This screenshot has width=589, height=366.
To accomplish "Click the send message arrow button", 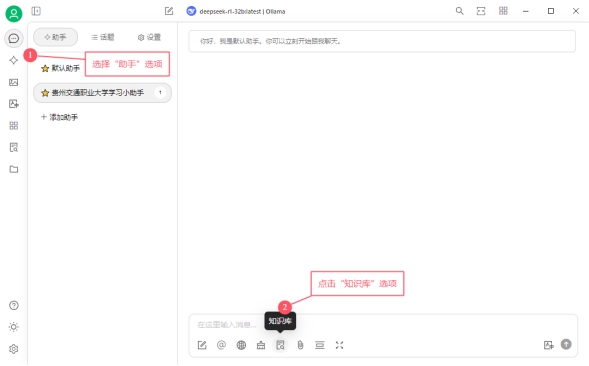I will click(566, 344).
